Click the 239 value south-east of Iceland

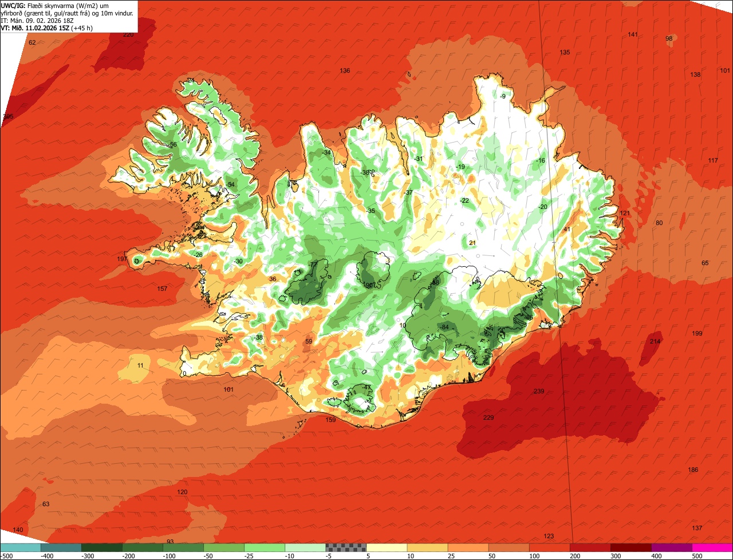(539, 391)
